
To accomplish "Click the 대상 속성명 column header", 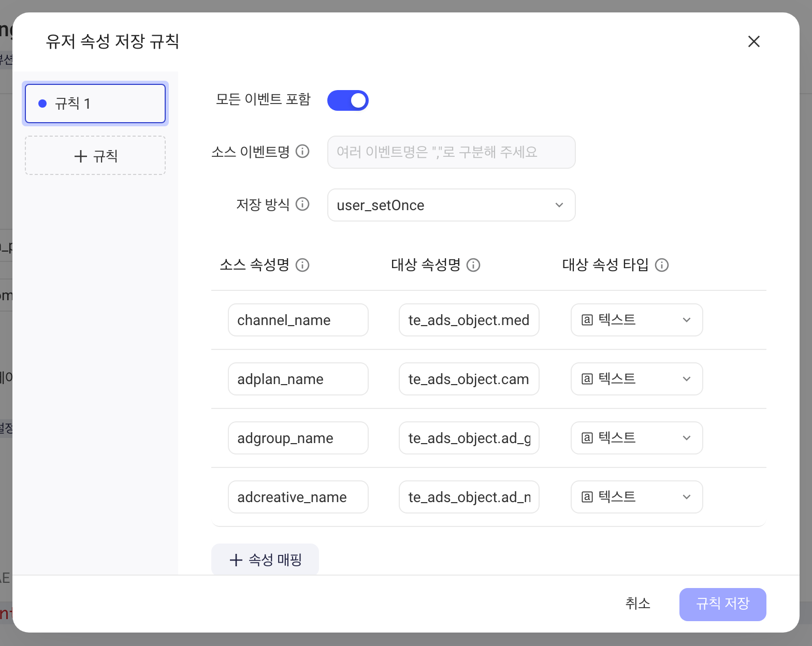I will [x=426, y=265].
